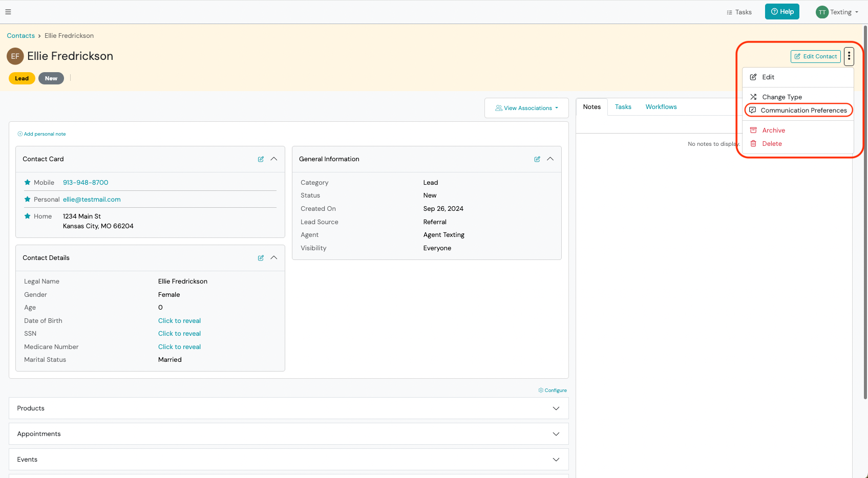This screenshot has height=478, width=868.
Task: Click the red Delete trash icon
Action: (753, 143)
